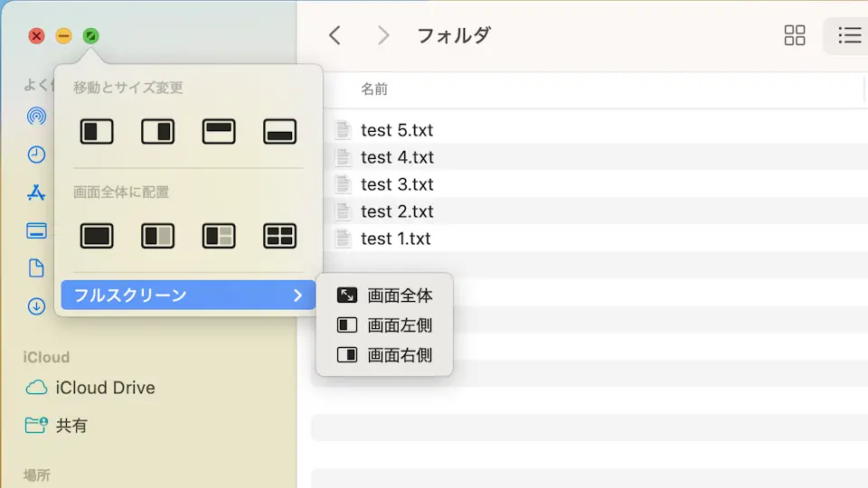Viewport: 868px width, 488px height.
Task: Tile window to left half icon
Action: (97, 132)
